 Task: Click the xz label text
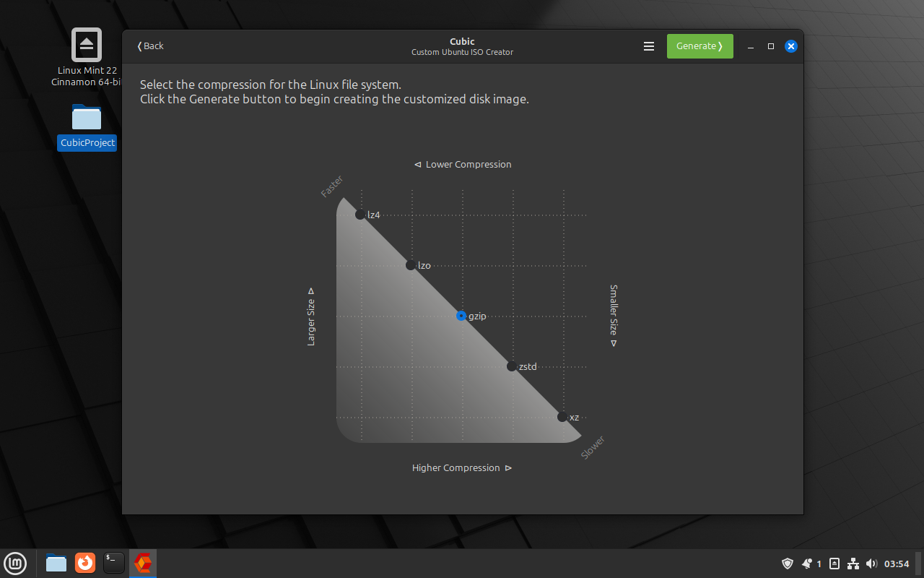click(x=574, y=418)
